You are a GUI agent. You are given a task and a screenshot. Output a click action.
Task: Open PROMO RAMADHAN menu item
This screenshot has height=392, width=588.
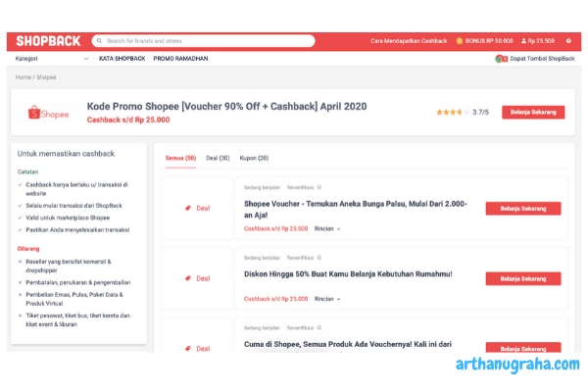(180, 59)
